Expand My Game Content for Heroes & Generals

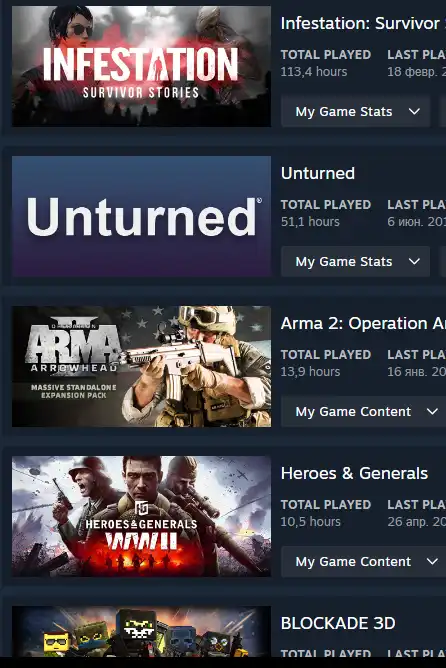tap(363, 561)
